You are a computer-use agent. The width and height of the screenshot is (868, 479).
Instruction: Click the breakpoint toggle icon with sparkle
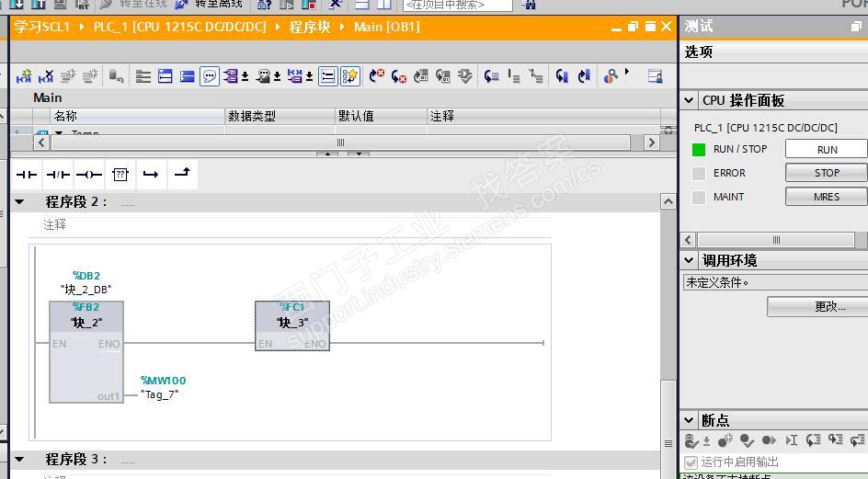click(725, 440)
